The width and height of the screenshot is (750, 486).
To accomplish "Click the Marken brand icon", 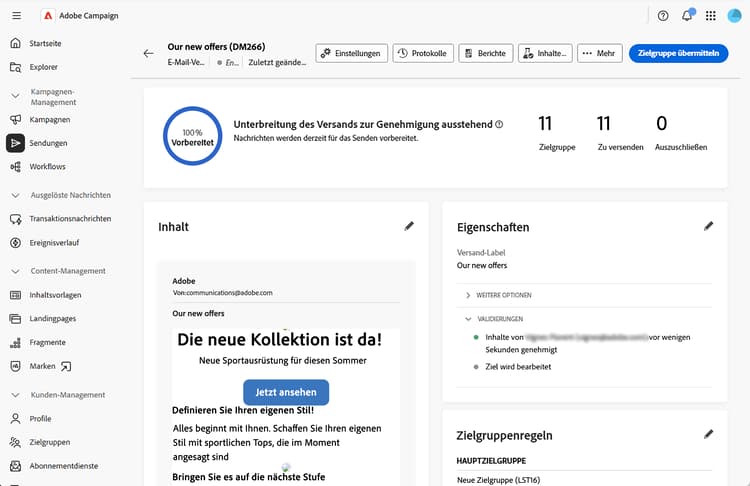I will click(16, 366).
